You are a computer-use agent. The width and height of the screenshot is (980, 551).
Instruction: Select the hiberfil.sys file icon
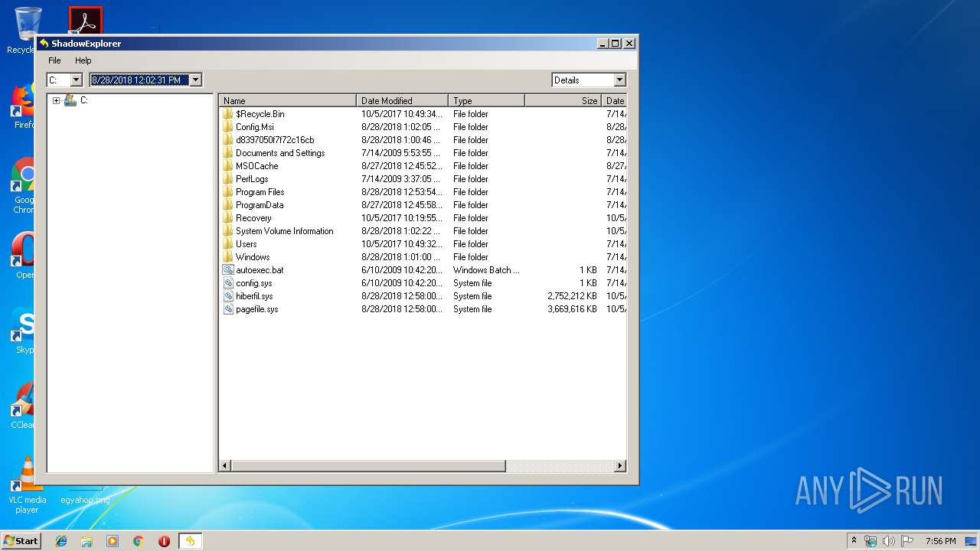(x=228, y=296)
